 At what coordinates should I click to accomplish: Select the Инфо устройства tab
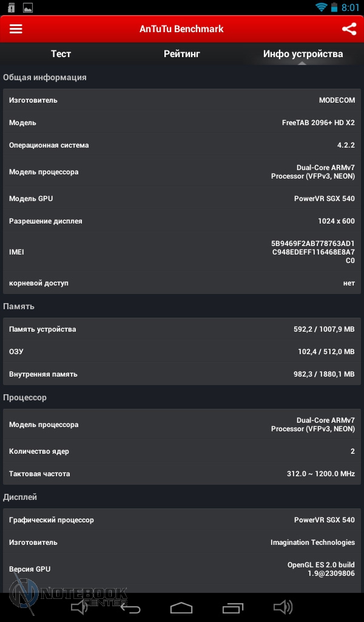point(303,54)
